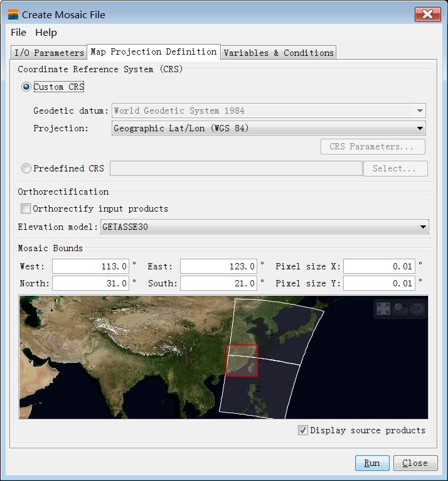Switch to the I/O Parameters tab
Viewport: 448px width, 481px height.
tap(49, 53)
